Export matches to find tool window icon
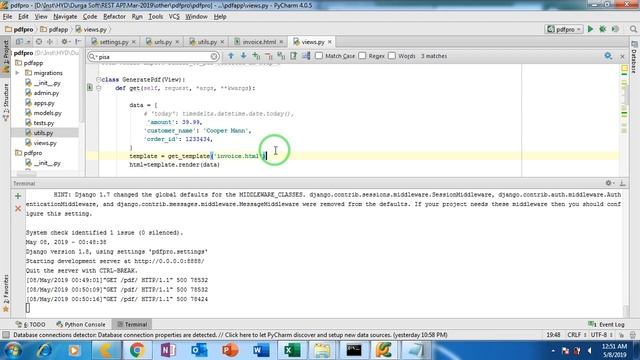Image resolution: width=640 pixels, height=360 pixels. (x=293, y=56)
